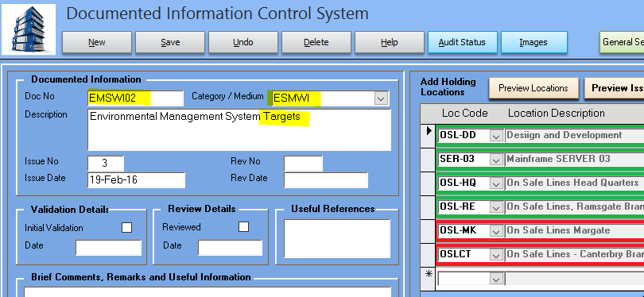Tick the Reviewed checkbox
The width and height of the screenshot is (644, 297).
(x=243, y=226)
